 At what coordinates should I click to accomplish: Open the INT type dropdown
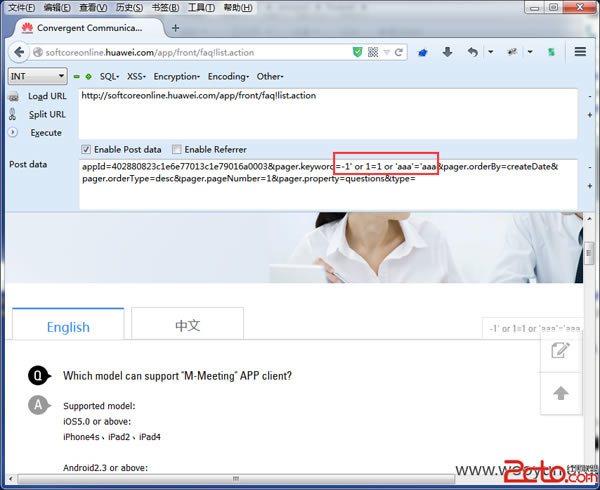click(x=38, y=76)
